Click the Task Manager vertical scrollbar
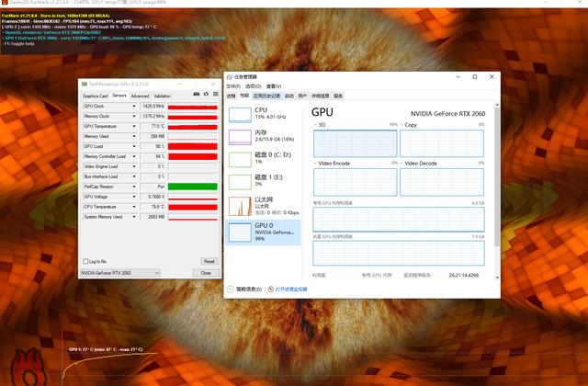The image size is (588, 386). 497,176
